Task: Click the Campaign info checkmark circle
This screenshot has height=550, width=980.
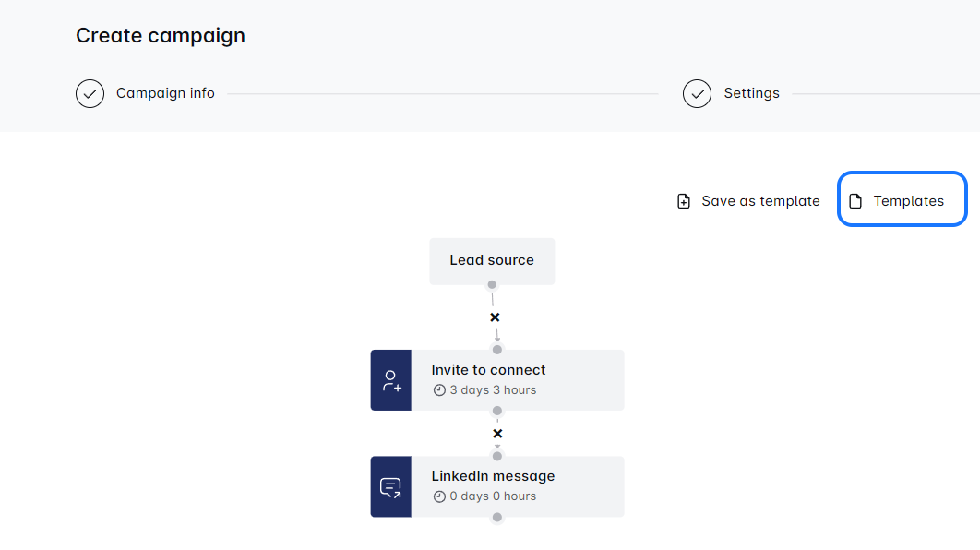Action: 90,93
